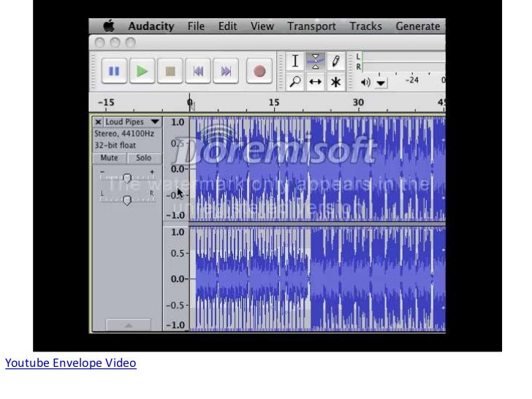Start recording with the red Record button

[x=259, y=71]
